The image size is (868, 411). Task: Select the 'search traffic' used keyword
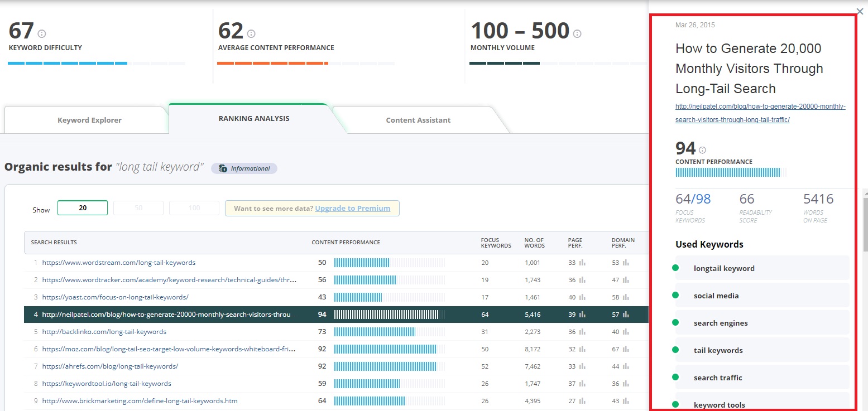coord(718,378)
